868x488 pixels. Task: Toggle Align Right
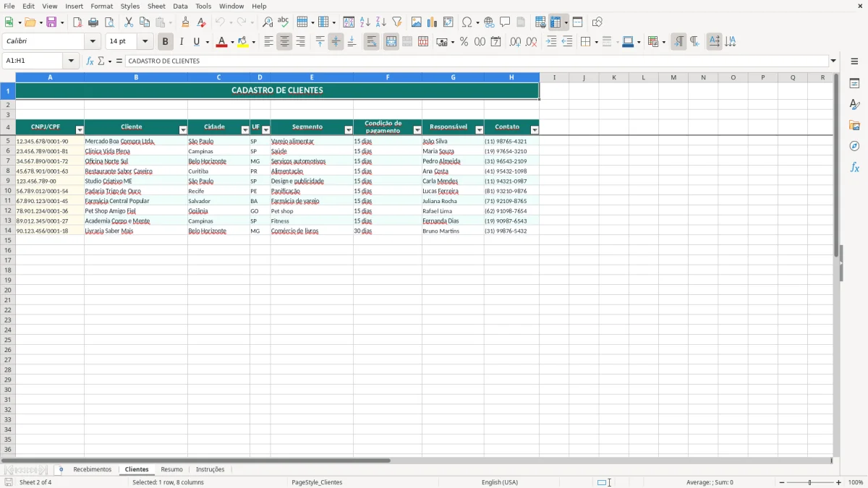300,42
